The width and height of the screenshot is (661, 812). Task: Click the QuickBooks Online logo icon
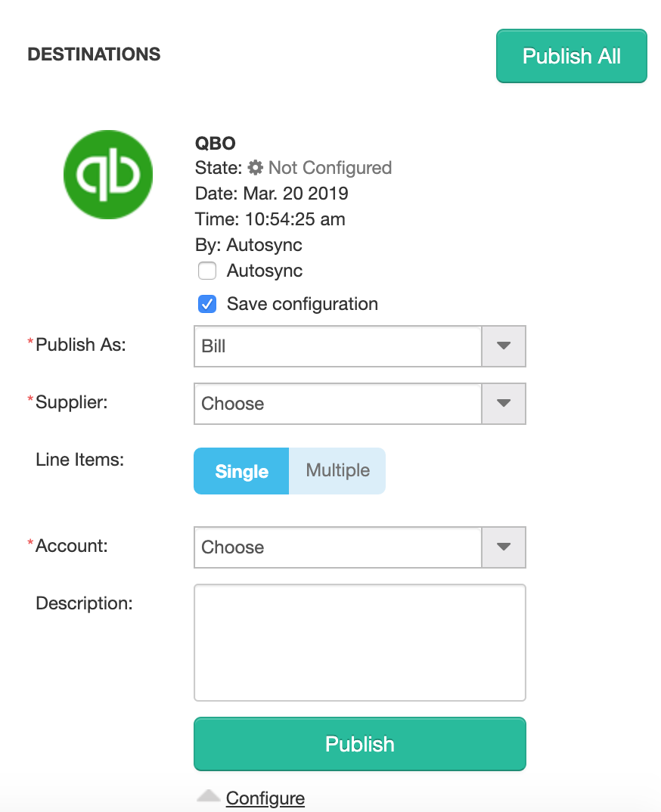(x=107, y=175)
